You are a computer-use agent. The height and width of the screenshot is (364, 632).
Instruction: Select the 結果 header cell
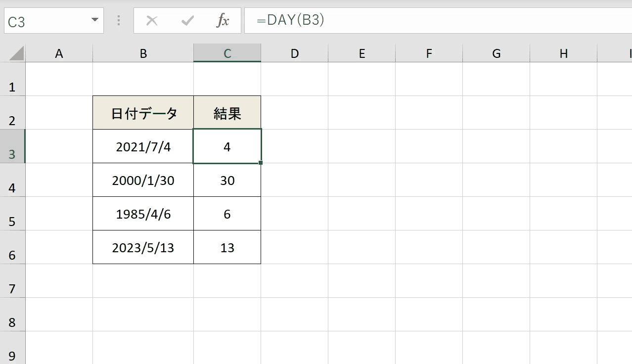(x=227, y=113)
